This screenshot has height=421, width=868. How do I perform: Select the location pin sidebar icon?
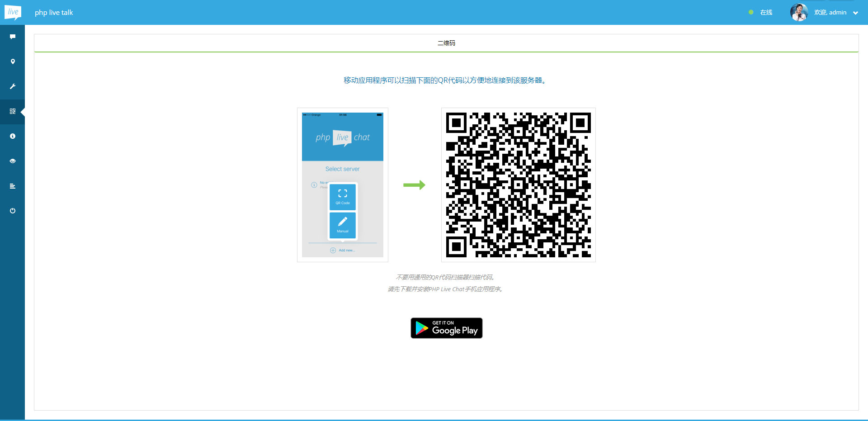[12, 61]
